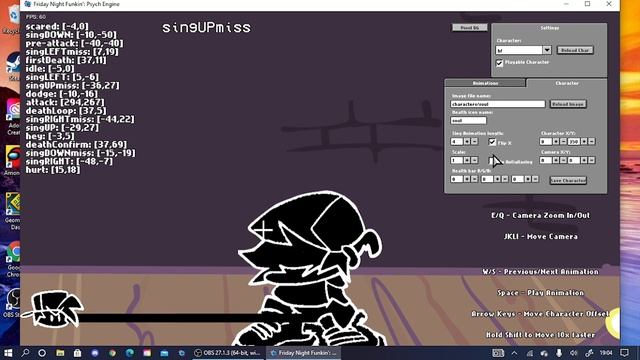Open Cortana from the taskbar
Image resolution: width=640 pixels, height=360 pixels.
point(42,353)
